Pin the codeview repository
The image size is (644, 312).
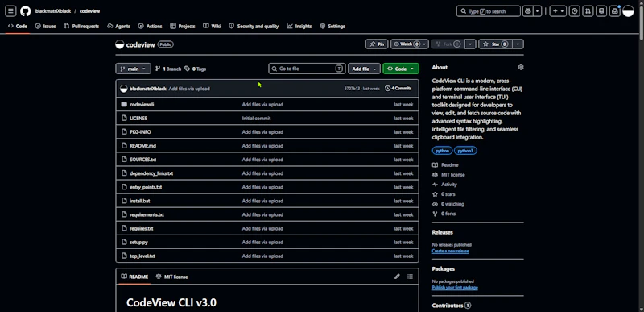pyautogui.click(x=377, y=44)
